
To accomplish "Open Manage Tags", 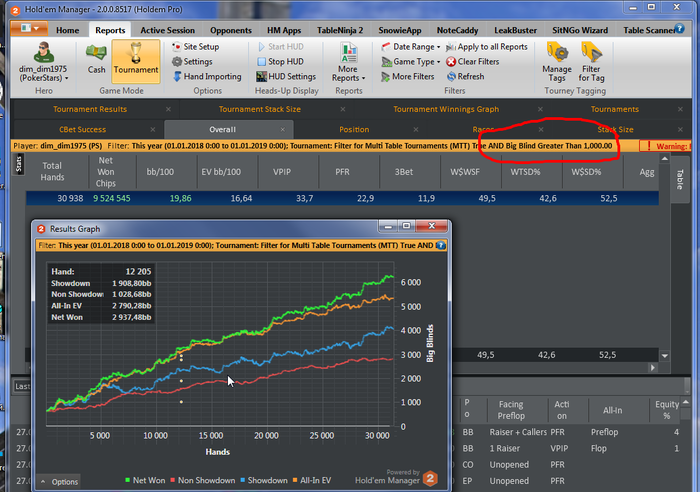I will click(557, 62).
